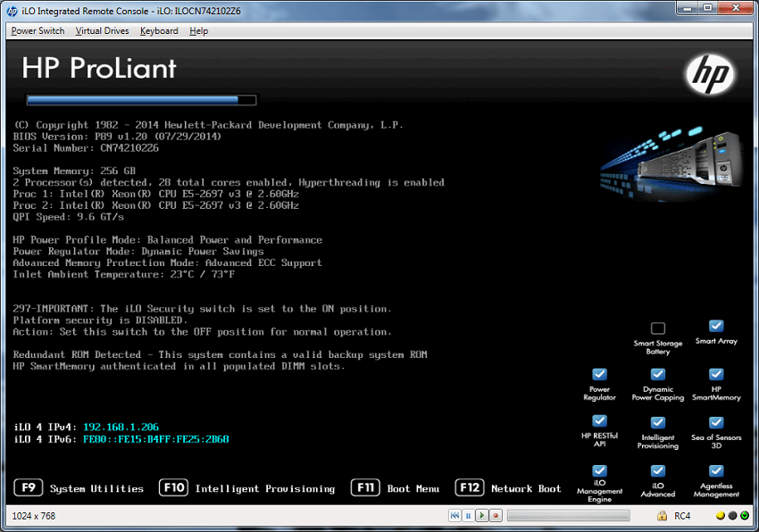Click the 297-IMPORTANT security switch message
Image resolution: width=759 pixels, height=532 pixels.
tap(202, 309)
